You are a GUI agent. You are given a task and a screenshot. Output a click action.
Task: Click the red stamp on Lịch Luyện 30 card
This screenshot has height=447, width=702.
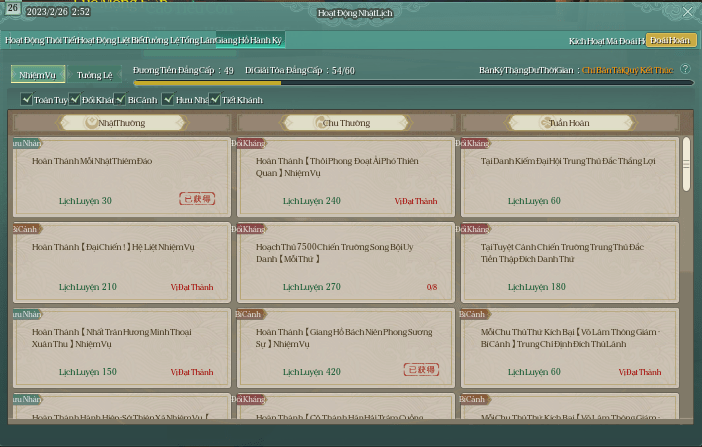tap(196, 200)
